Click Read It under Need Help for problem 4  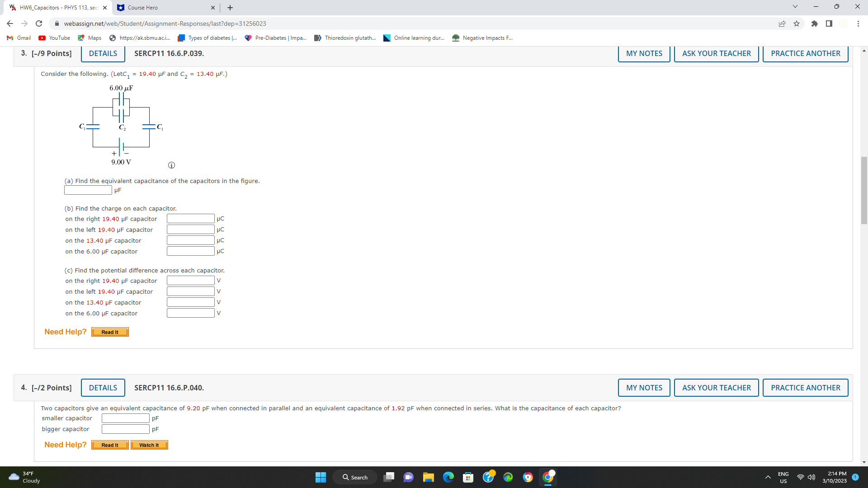pos(109,445)
